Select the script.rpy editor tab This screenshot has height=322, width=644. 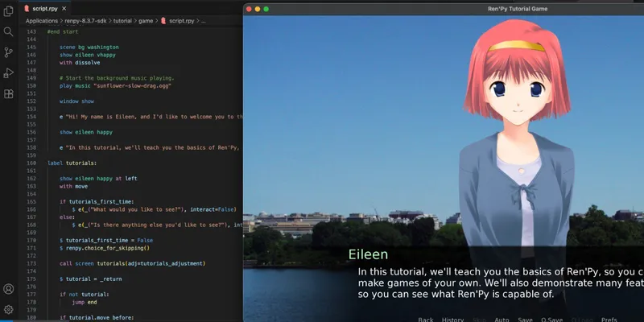pos(44,8)
